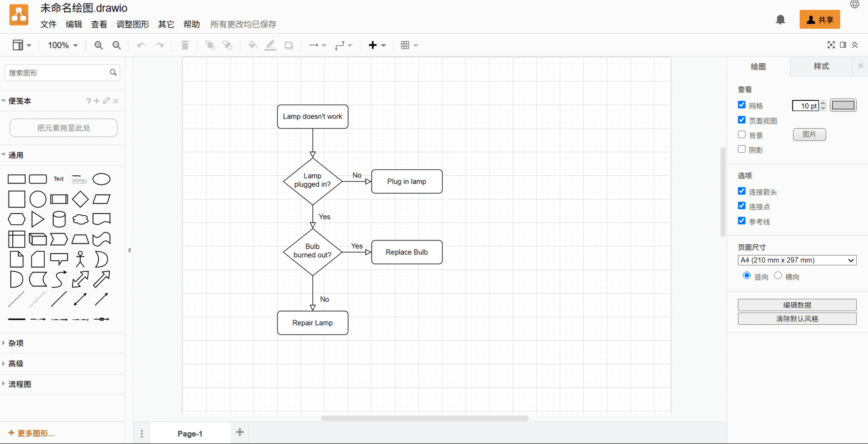This screenshot has width=868, height=444.
Task: Select the cloud shape in General
Action: point(80,219)
